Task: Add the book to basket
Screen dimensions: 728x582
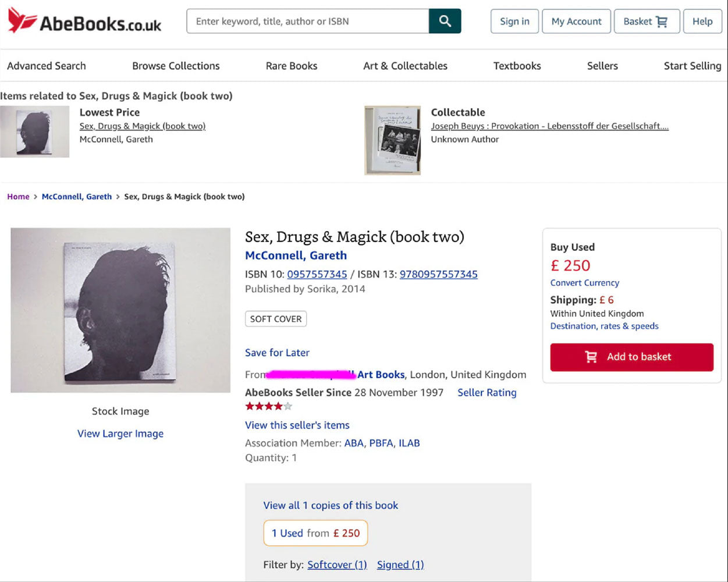Action: tap(631, 357)
